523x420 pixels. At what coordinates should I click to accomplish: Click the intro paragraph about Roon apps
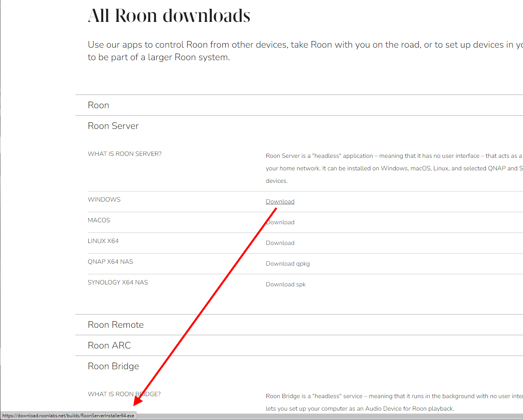[305, 51]
